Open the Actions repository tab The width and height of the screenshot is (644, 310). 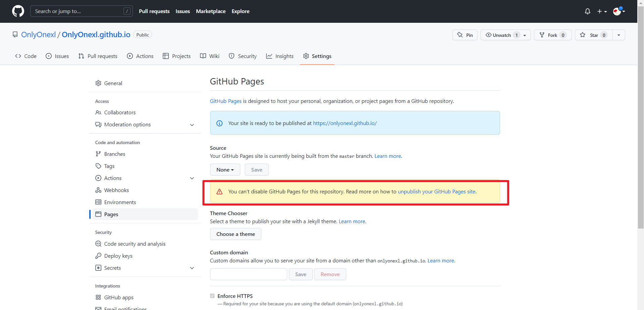[140, 56]
